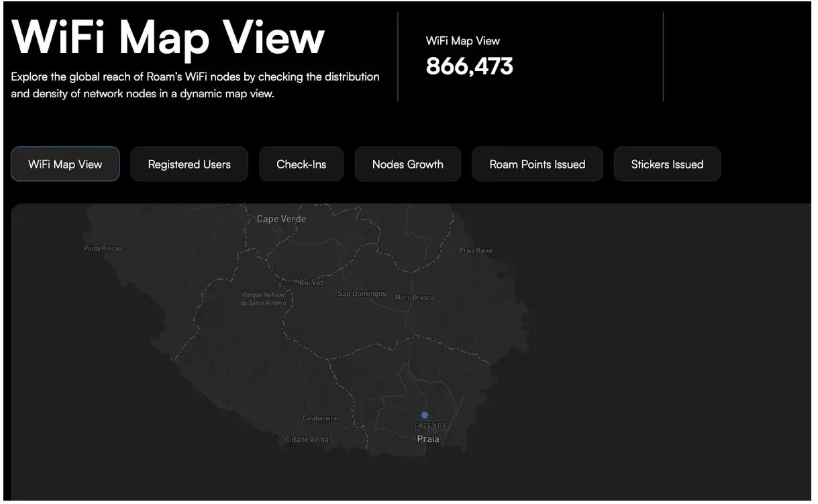Image resolution: width=818 pixels, height=504 pixels.
Task: Click the blue hexagon WiFi node marker
Action: click(425, 415)
